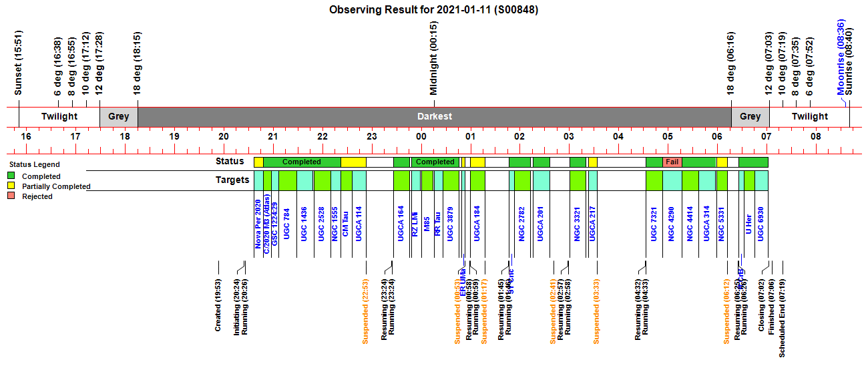
Task: Click the NGC 2782 target label
Action: (x=522, y=223)
